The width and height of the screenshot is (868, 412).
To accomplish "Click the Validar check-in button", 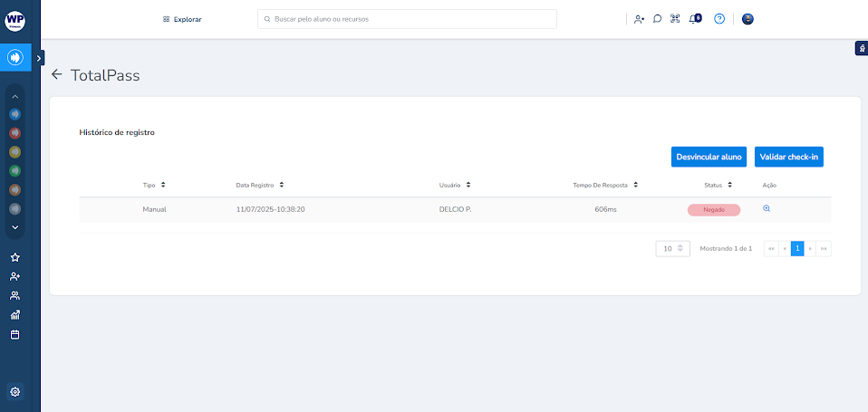I will (x=789, y=157).
